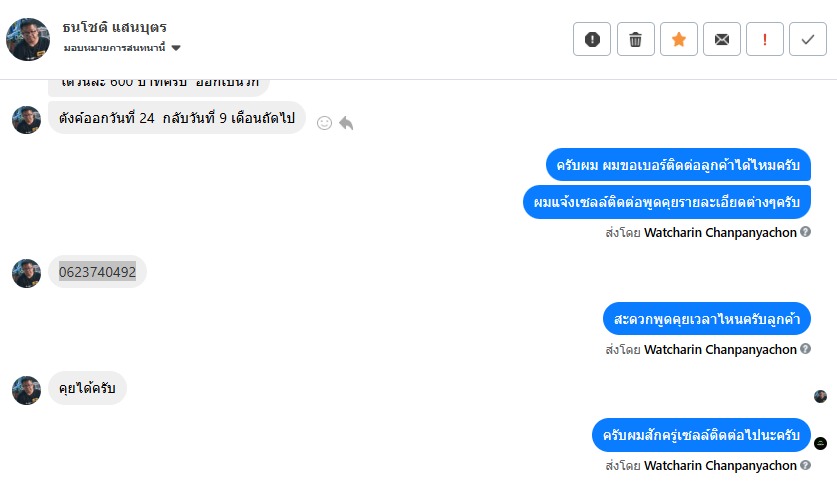837x502 pixels.
Task: Select the phone number 0623740492 message
Action: (x=97, y=271)
